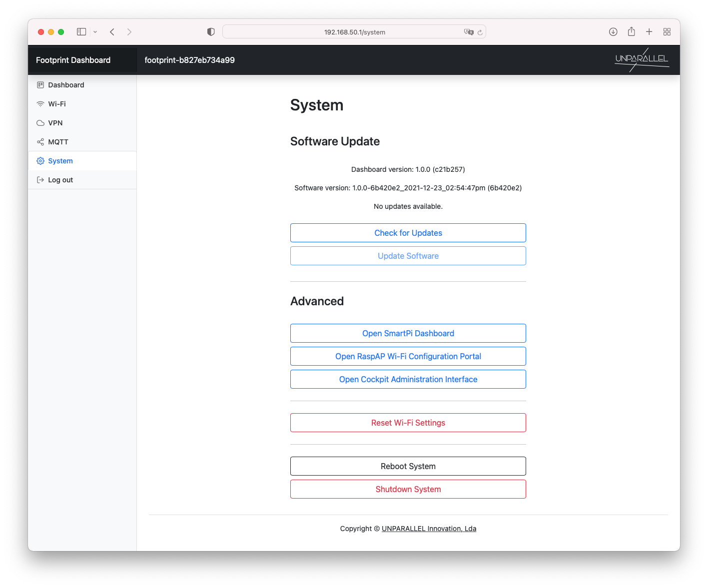708x588 pixels.
Task: Open Cockpit Administration Interface
Action: (408, 379)
